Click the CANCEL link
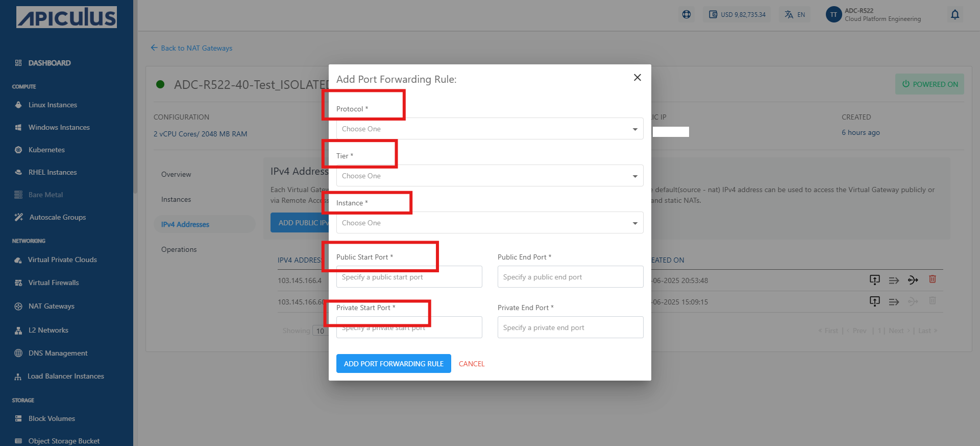 pyautogui.click(x=472, y=364)
